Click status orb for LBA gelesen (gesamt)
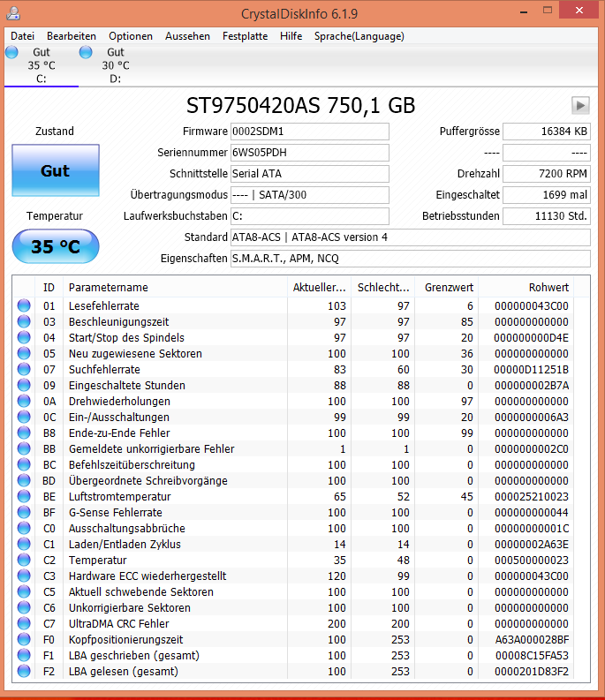Image resolution: width=605 pixels, height=700 pixels. click(24, 672)
